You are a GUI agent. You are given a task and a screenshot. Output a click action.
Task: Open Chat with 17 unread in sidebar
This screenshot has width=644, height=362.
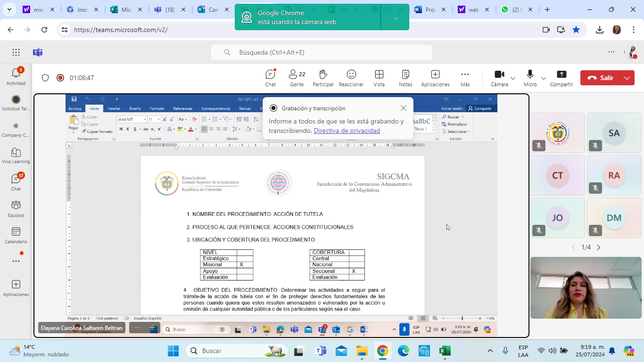click(16, 182)
